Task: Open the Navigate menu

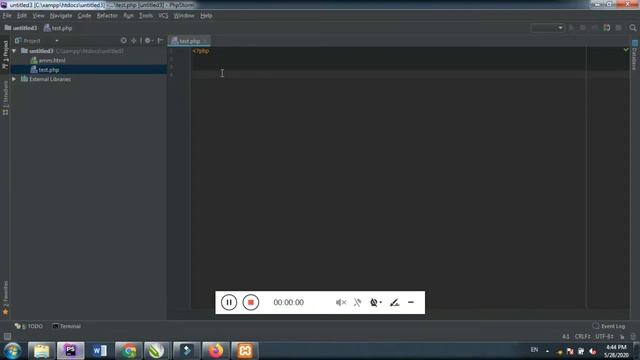Action: click(x=61, y=16)
